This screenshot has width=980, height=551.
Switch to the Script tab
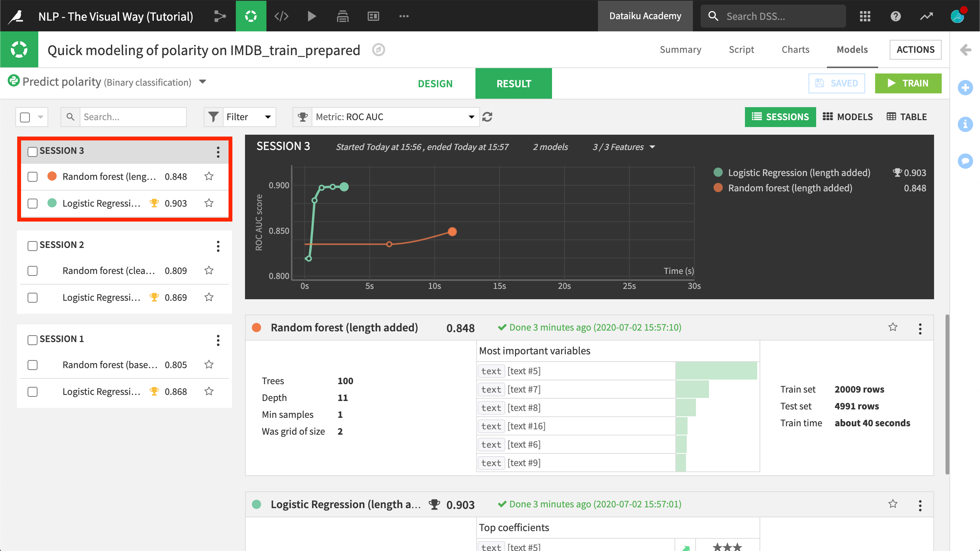click(x=742, y=50)
